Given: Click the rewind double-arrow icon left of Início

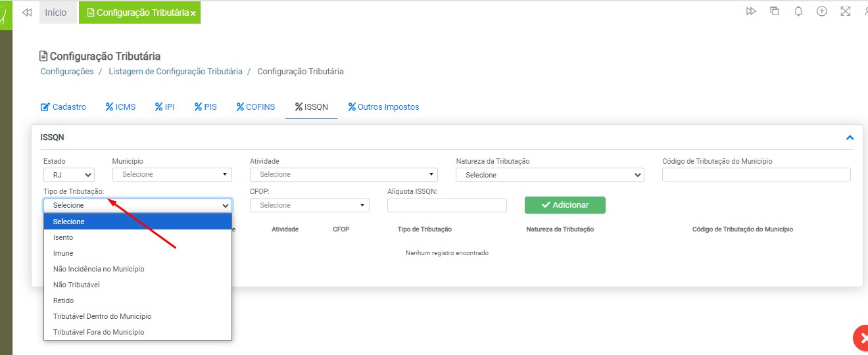Looking at the screenshot, I should 27,12.
